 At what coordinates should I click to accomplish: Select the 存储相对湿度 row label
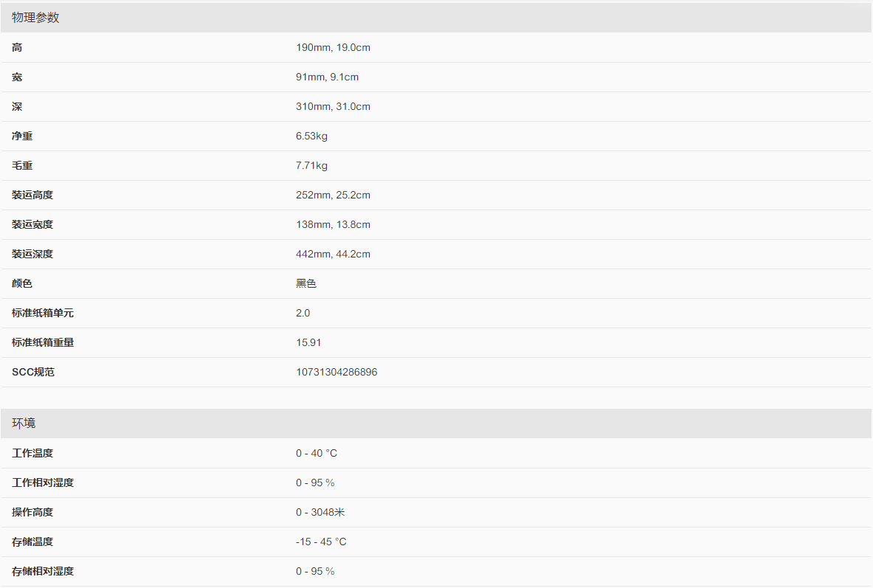(43, 572)
